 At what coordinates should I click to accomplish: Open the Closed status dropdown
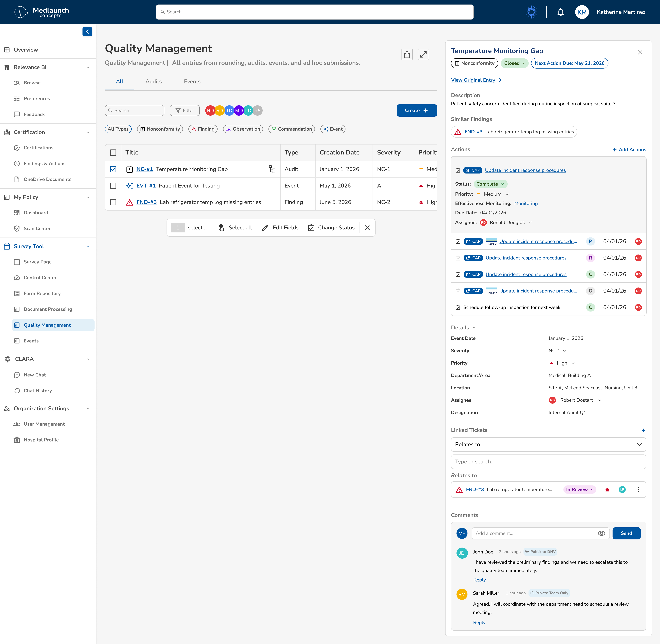(514, 63)
